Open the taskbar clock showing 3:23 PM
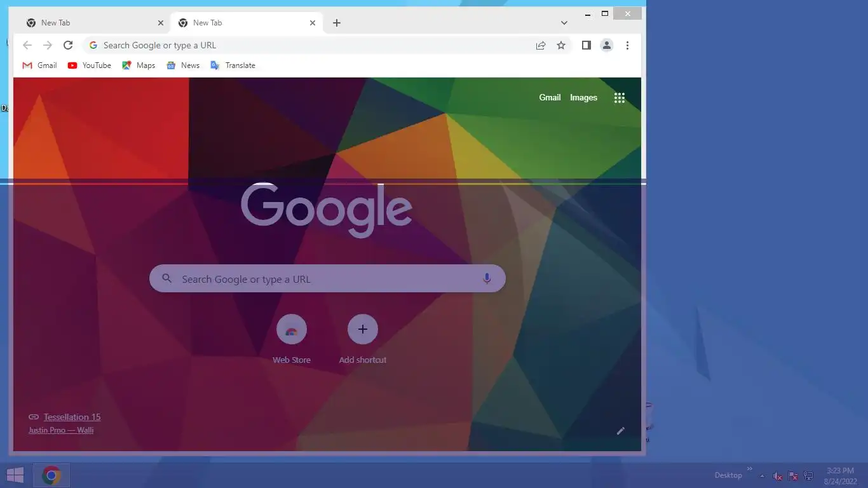The height and width of the screenshot is (488, 868). [x=841, y=476]
